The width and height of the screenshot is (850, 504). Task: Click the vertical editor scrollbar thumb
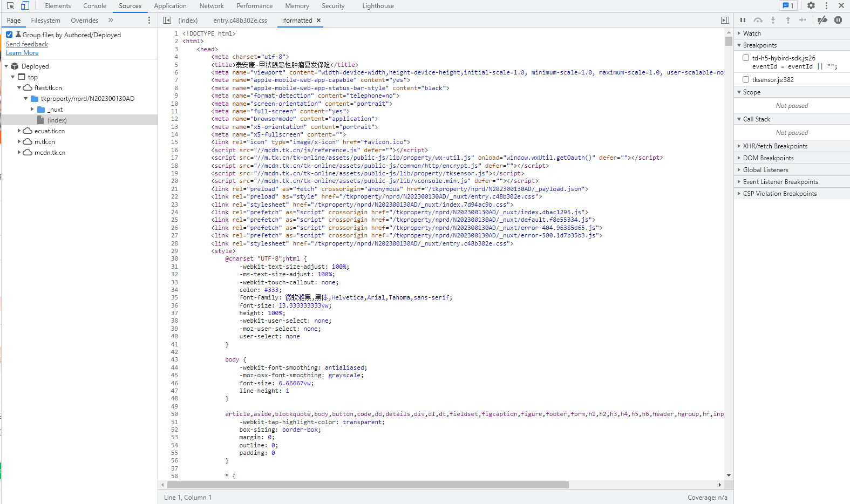(729, 41)
